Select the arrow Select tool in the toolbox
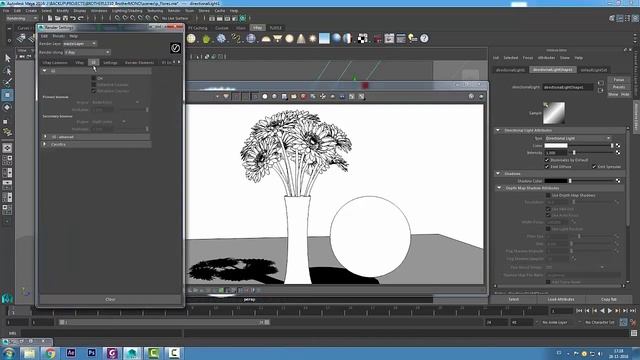Viewport: 640px width, 360px height. coord(7,58)
